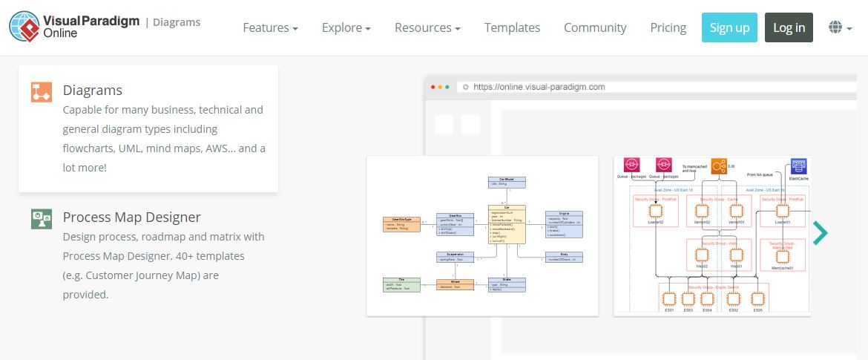This screenshot has height=360, width=868.
Task: Open the globe language selector
Action: click(841, 27)
